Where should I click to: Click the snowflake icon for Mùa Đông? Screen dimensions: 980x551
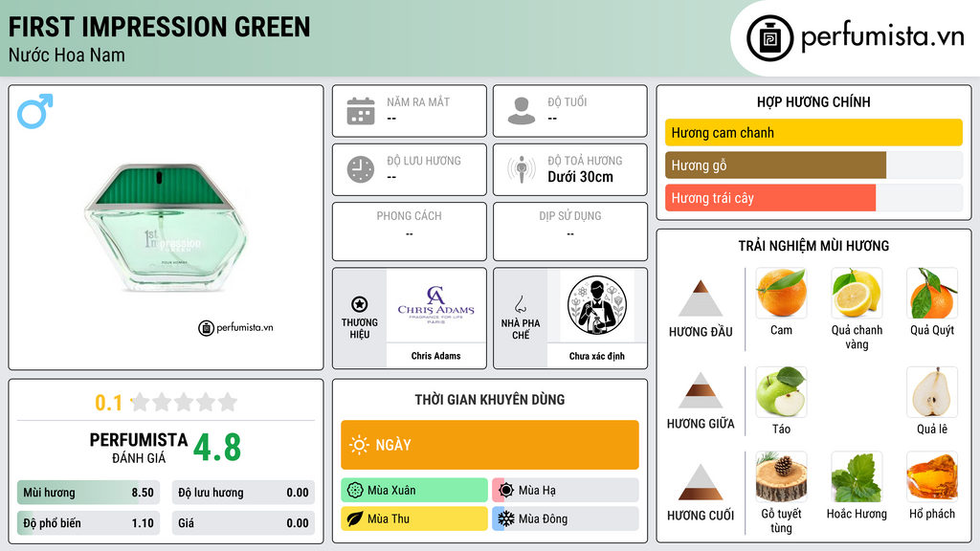tap(506, 518)
